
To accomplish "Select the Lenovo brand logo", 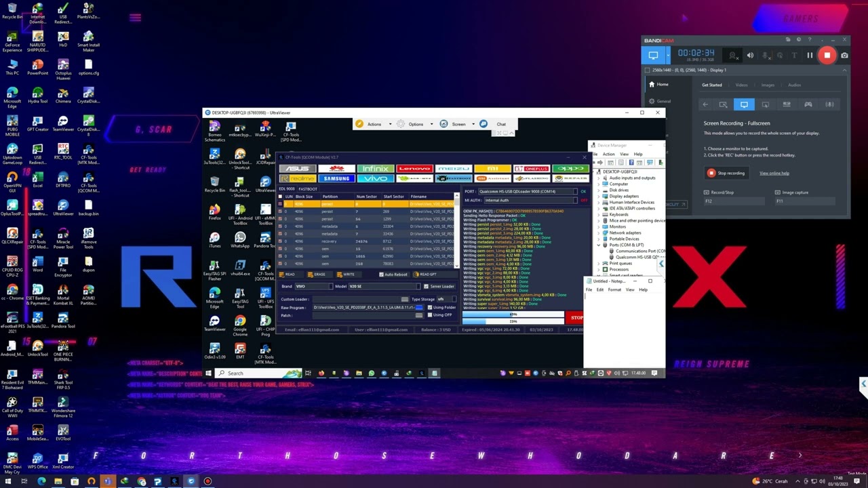I will 414,169.
